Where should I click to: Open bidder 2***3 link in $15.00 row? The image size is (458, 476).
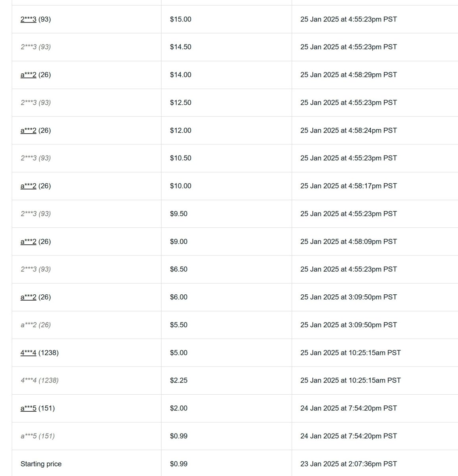28,19
